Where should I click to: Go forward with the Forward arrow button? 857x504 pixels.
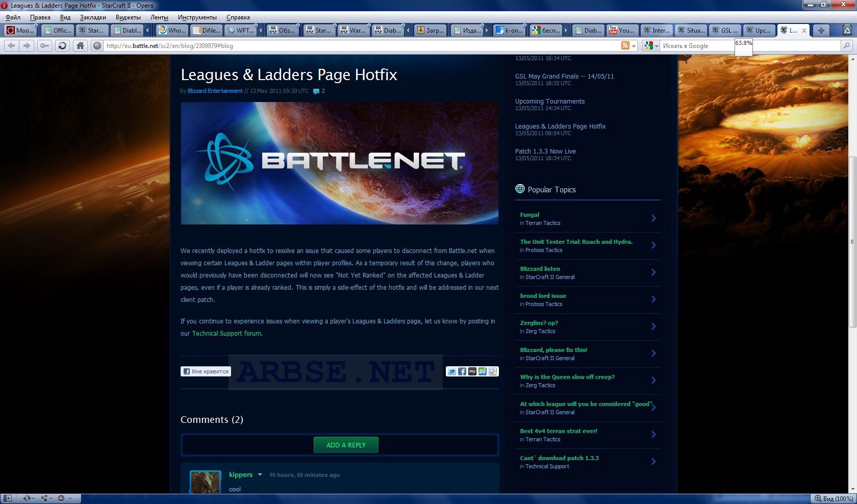[x=27, y=45]
